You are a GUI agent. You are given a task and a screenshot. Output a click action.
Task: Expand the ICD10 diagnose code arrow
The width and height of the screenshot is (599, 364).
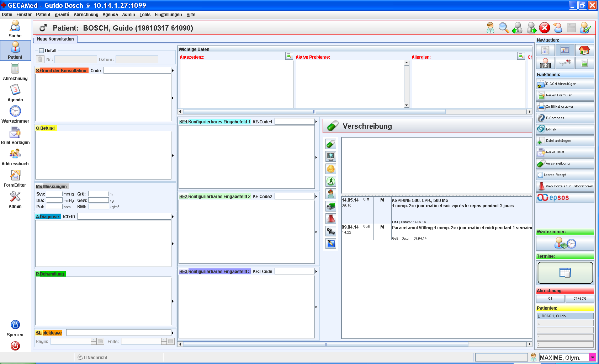173,217
